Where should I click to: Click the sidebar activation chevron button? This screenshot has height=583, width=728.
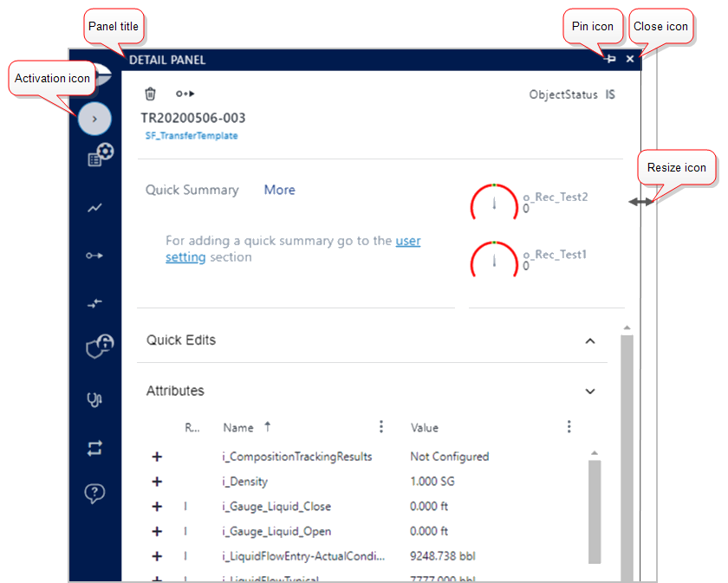[94, 119]
